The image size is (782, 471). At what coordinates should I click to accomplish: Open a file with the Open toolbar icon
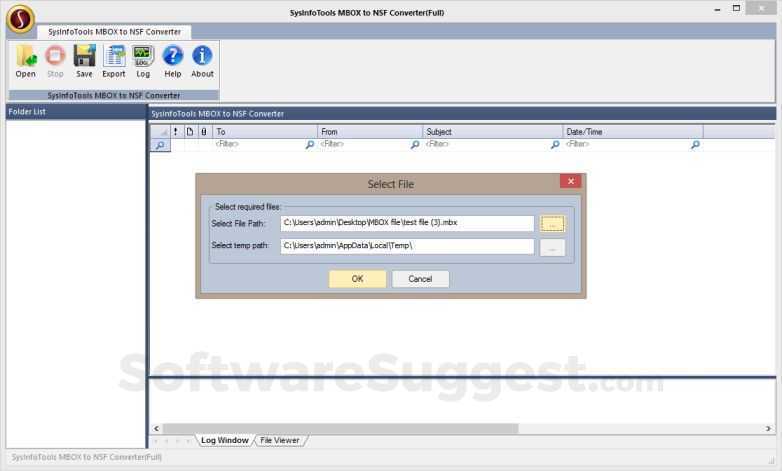[25, 61]
